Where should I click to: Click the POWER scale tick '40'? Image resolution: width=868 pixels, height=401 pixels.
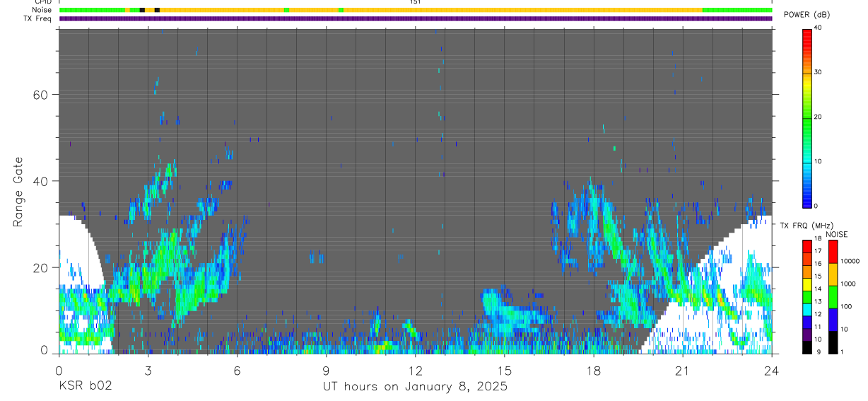(x=819, y=28)
